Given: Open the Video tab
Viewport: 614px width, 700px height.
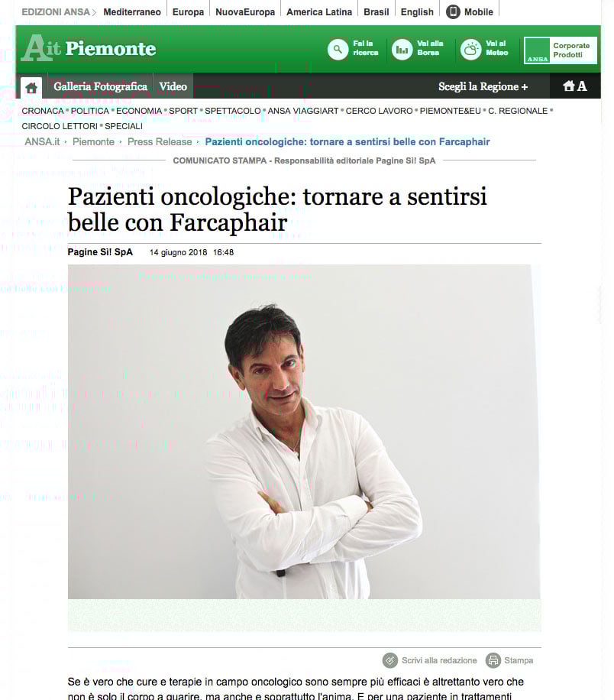Looking at the screenshot, I should coord(173,86).
